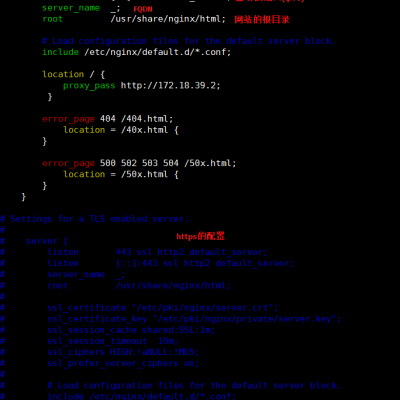
Task: Click the http://172.18.39.2 URL
Action: click(170, 85)
